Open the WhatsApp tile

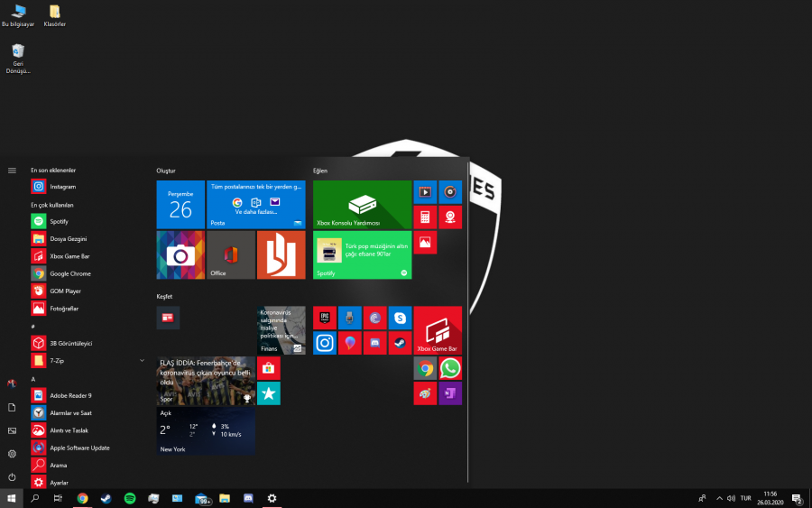(x=449, y=368)
